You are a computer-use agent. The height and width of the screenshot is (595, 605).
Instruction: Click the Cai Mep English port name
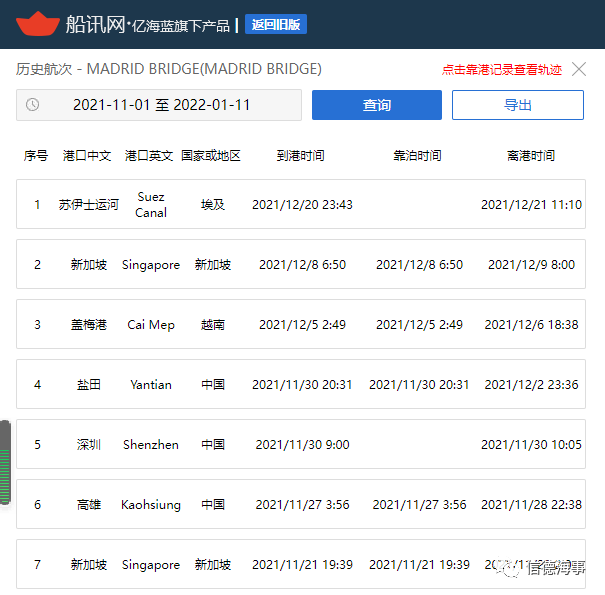click(151, 325)
